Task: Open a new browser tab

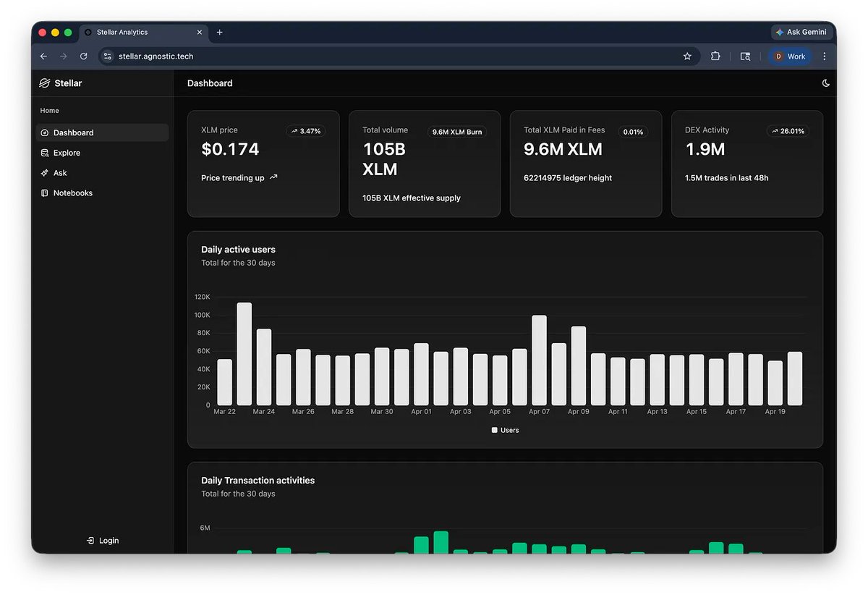Action: pyautogui.click(x=220, y=33)
